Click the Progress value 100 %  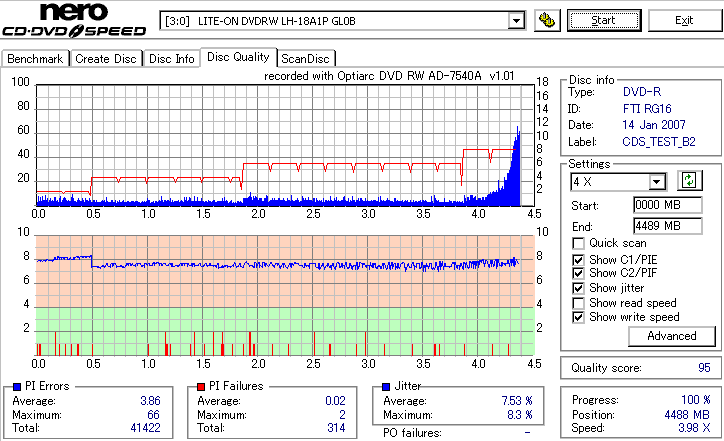[x=696, y=400]
